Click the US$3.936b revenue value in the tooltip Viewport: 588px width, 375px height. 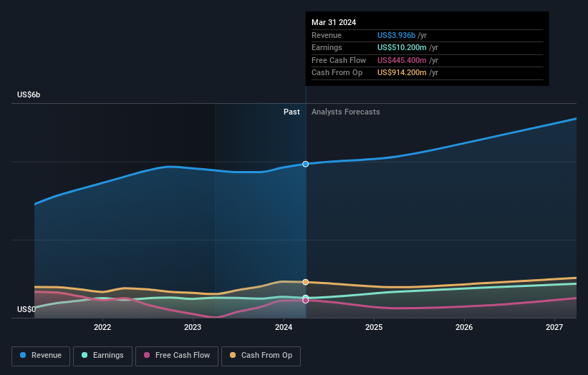tap(396, 35)
